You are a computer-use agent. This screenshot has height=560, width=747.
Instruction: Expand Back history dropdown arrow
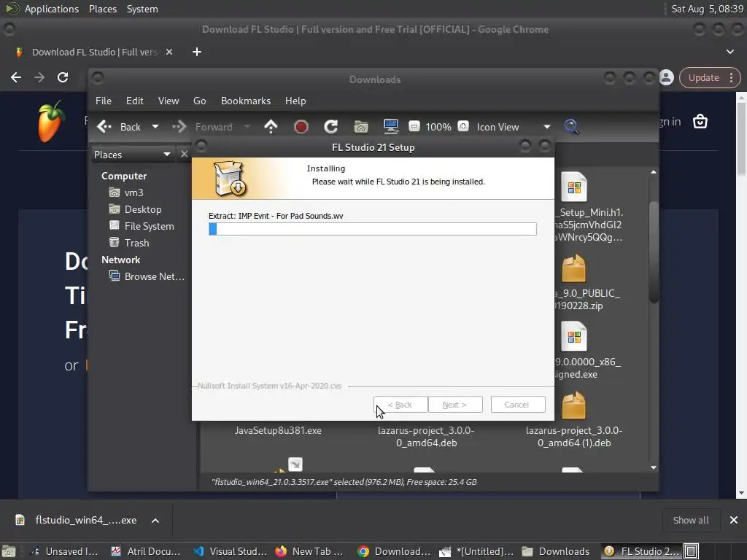pyautogui.click(x=155, y=127)
